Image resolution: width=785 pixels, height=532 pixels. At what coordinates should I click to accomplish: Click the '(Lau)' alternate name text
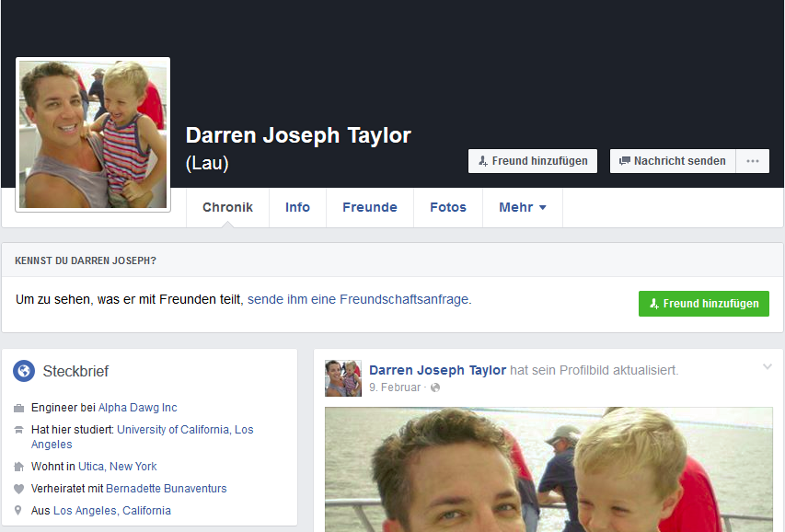[207, 163]
